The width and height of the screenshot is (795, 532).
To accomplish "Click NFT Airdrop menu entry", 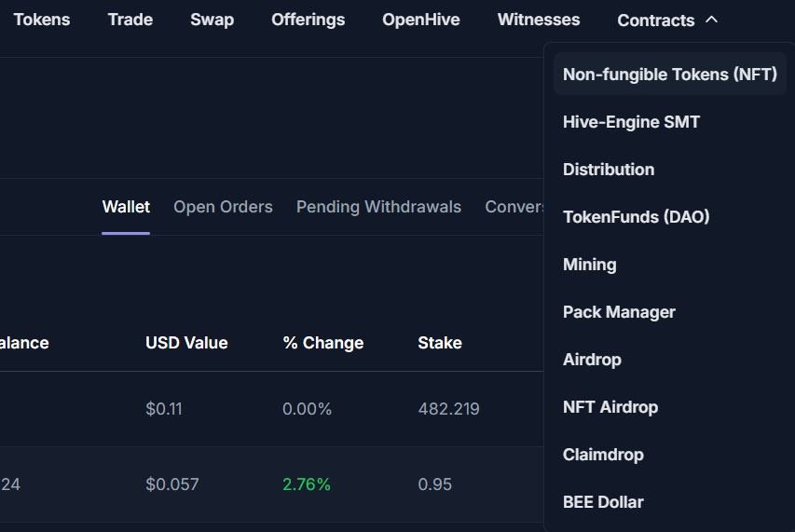I will tap(610, 407).
